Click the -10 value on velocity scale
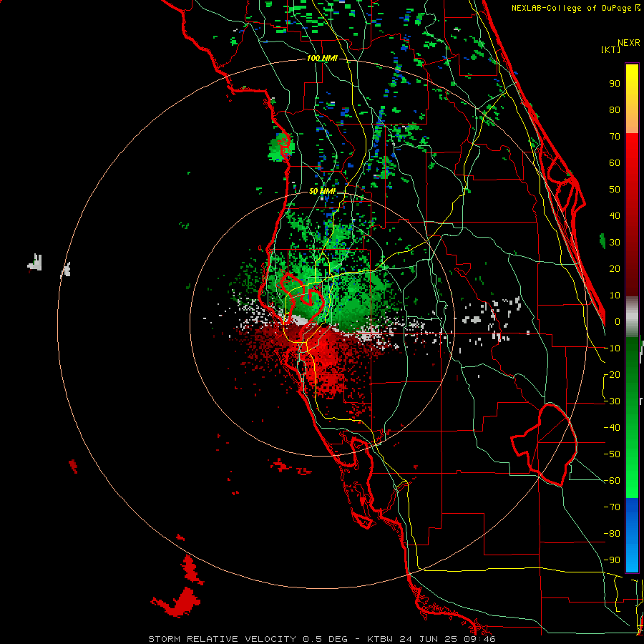Image resolution: width=644 pixels, height=644 pixels. (x=612, y=348)
